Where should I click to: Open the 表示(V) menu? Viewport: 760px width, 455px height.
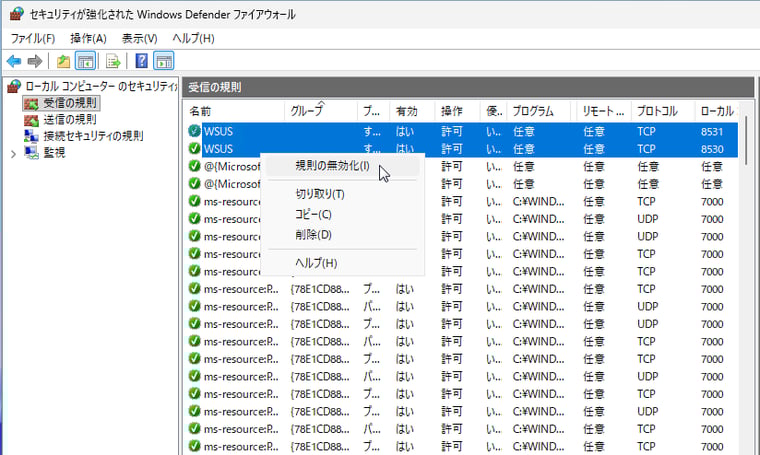(x=140, y=38)
